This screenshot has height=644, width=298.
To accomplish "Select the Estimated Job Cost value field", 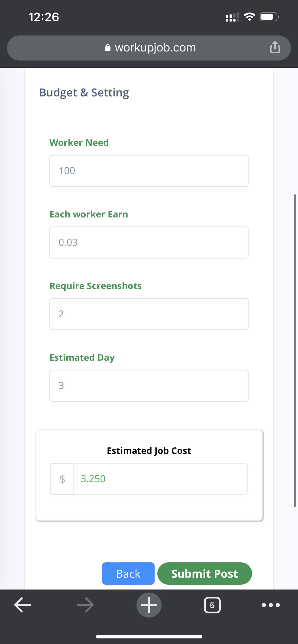I will [x=160, y=479].
